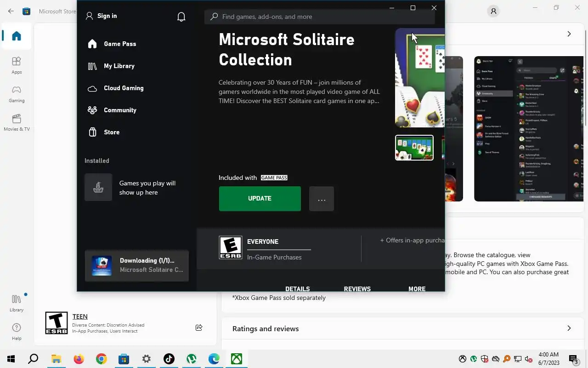Screen dimensions: 588x368
Task: Open Library in Microsoft Store sidebar
Action: (17, 303)
